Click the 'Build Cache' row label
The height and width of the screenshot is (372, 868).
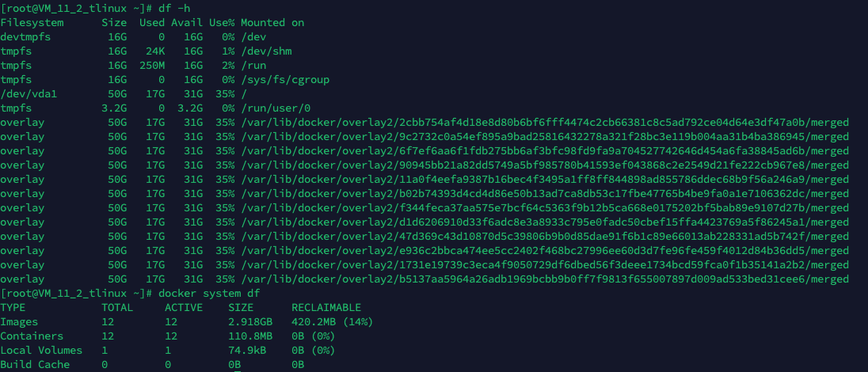click(x=36, y=365)
